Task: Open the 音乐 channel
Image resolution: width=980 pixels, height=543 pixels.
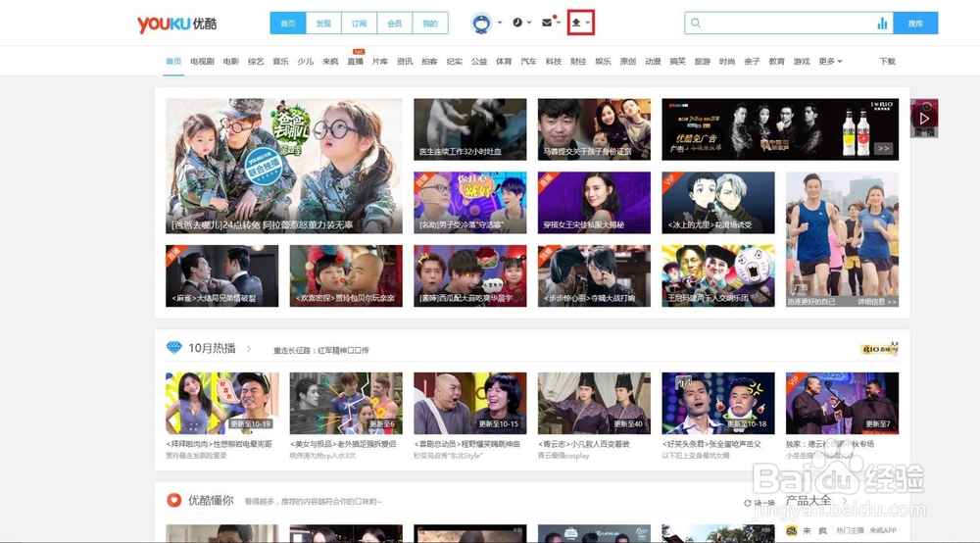Action: [x=280, y=61]
